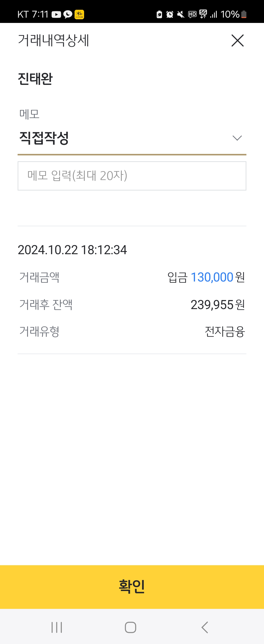Tap the alarm clock status icon
This screenshot has height=644, width=264.
(170, 14)
